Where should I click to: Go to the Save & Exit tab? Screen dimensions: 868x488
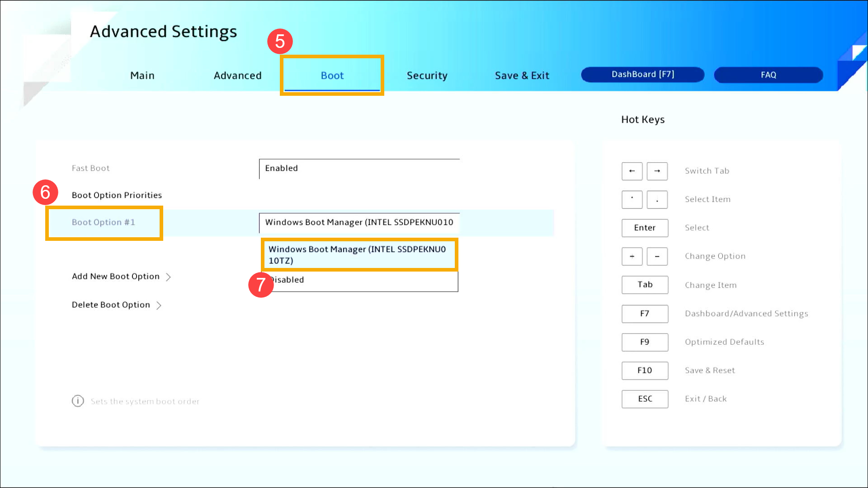pos(522,75)
